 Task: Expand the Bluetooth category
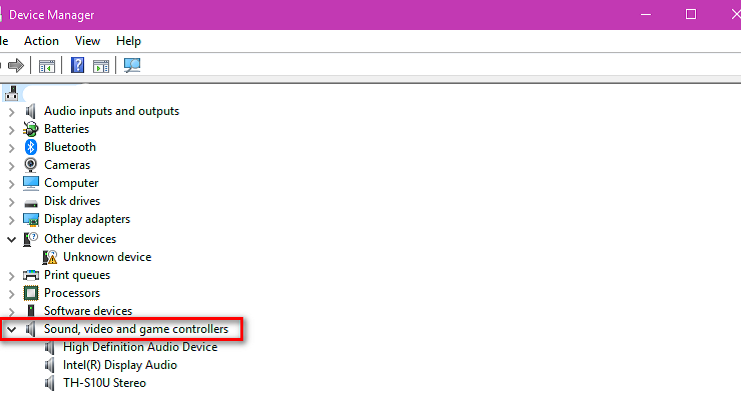pyautogui.click(x=11, y=148)
